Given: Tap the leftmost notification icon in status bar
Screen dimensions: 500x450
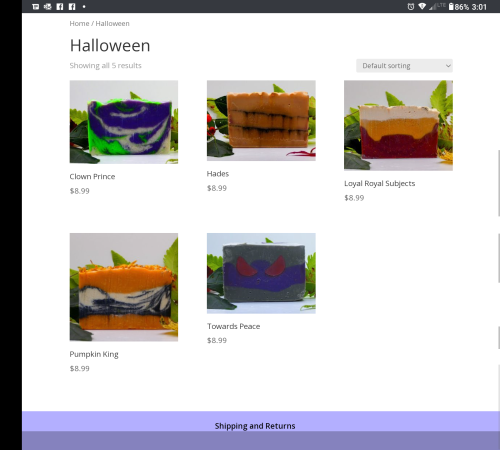Looking at the screenshot, I should [36, 6].
